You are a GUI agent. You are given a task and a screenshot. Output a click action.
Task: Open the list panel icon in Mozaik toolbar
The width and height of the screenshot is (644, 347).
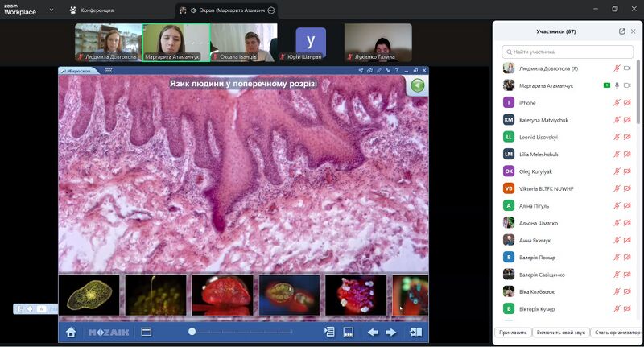329,332
